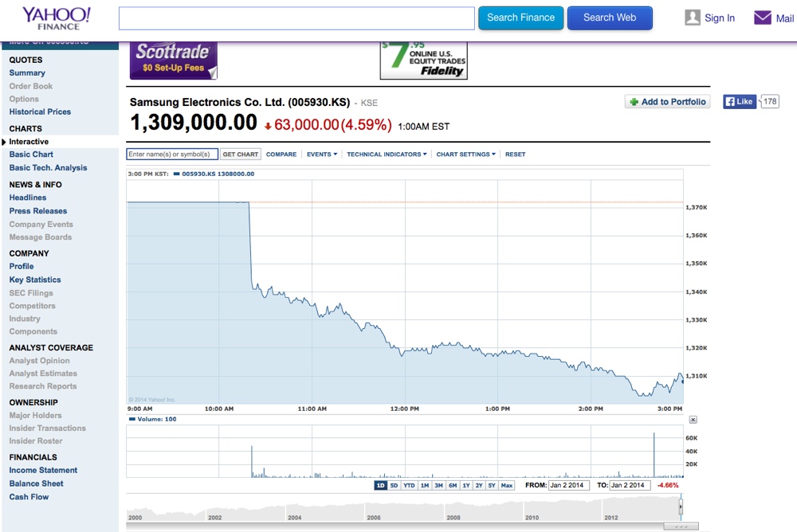This screenshot has height=532, width=797.
Task: Click the Volume: 100 legend label
Action: point(153,419)
